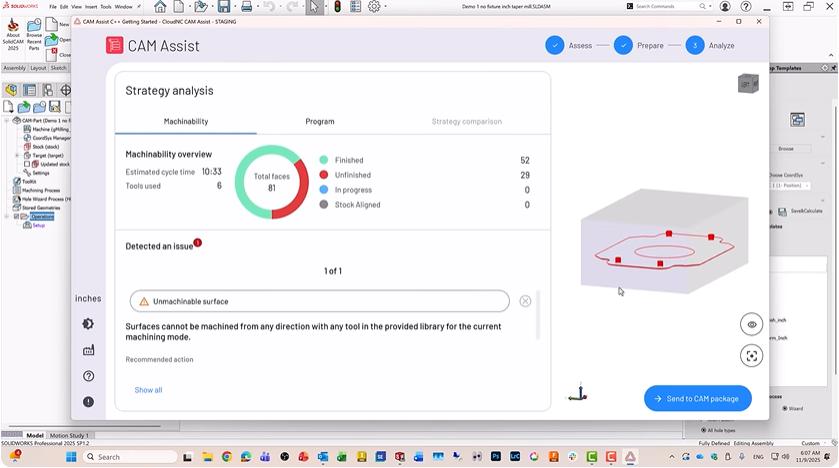Expand the Operations tree node

[x=6, y=217]
